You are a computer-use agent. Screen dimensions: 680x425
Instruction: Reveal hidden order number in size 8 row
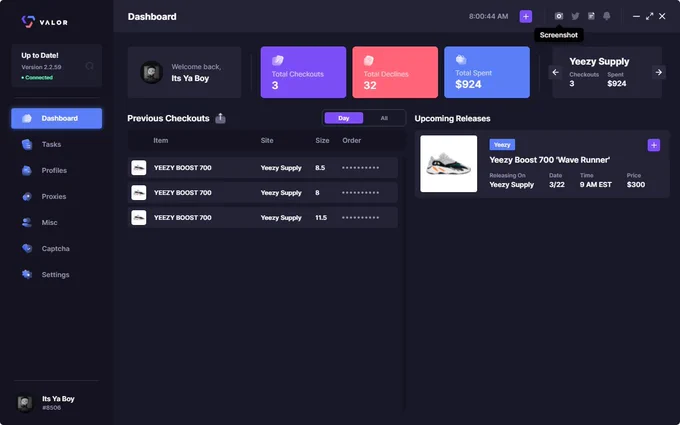click(x=360, y=193)
